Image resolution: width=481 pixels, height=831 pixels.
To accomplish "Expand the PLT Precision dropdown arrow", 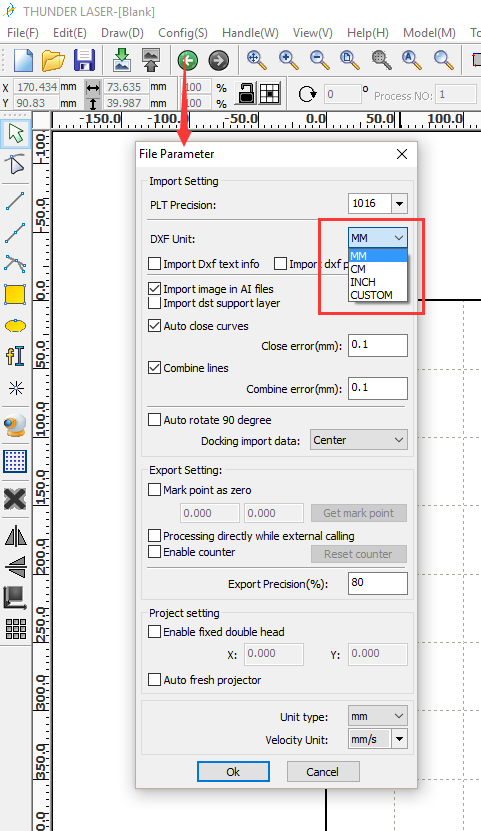I will tap(399, 204).
